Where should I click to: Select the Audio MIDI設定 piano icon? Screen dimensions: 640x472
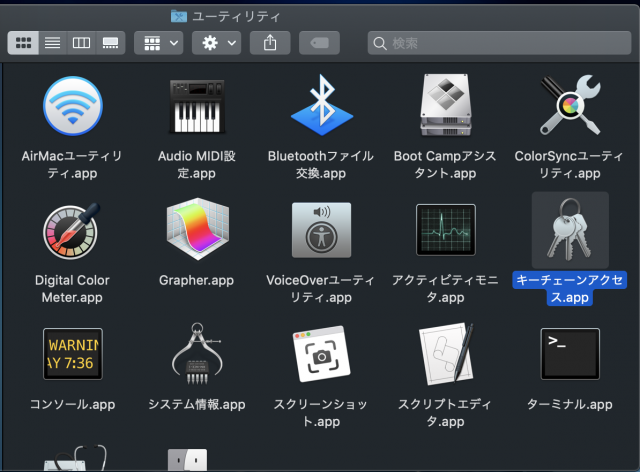point(197,106)
